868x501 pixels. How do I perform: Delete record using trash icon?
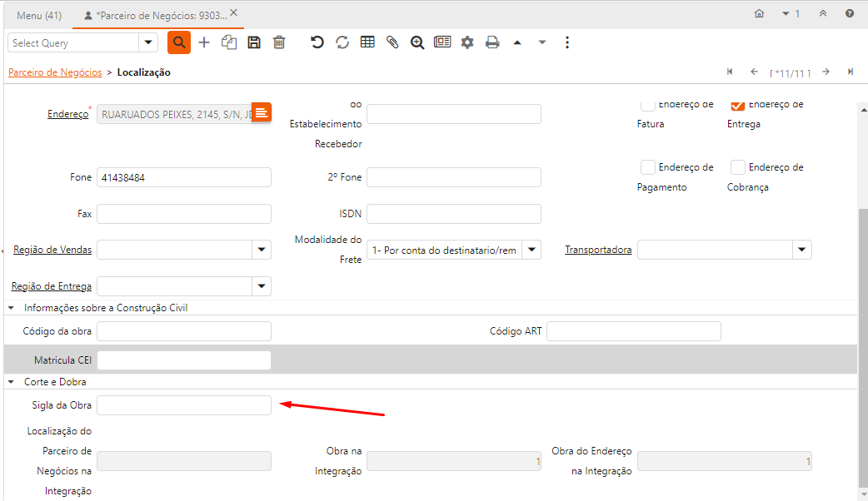coord(279,42)
